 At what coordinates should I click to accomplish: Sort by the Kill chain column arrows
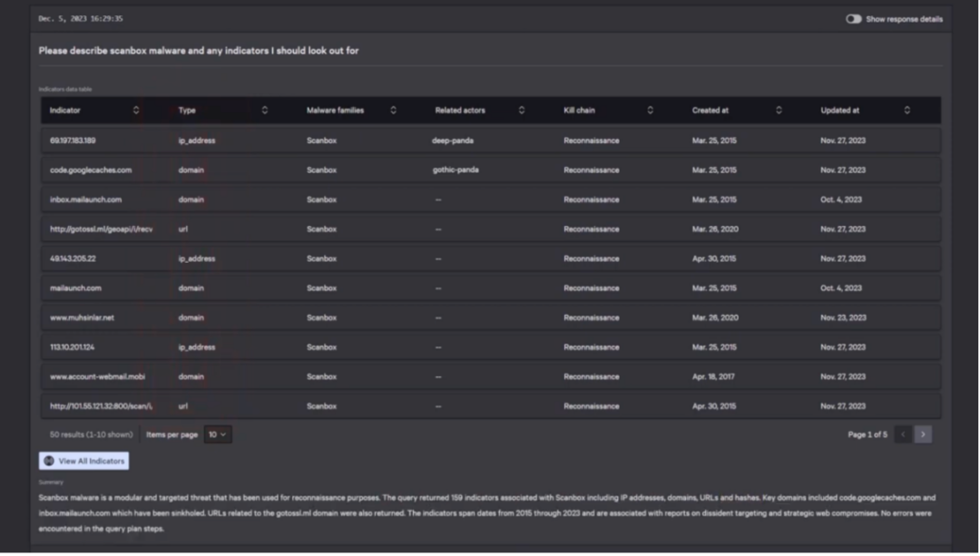click(650, 111)
